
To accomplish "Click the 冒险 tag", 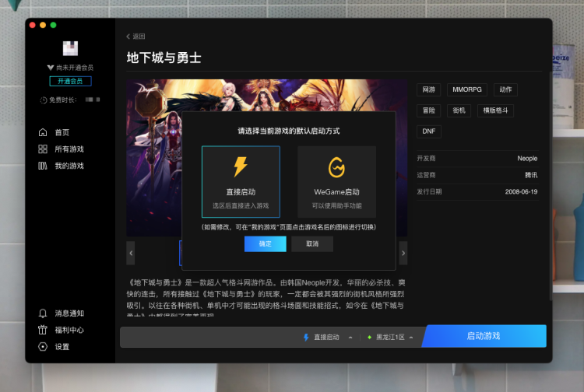I will [429, 110].
